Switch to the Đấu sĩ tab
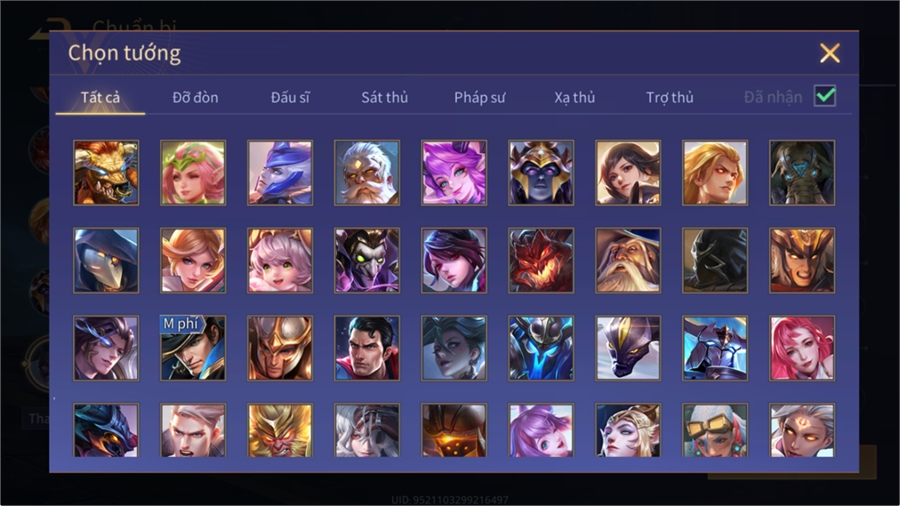 (x=290, y=98)
